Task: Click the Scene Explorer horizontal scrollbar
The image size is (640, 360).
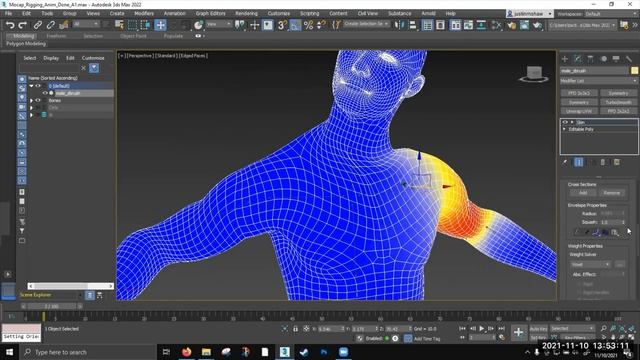Action: pos(71,286)
